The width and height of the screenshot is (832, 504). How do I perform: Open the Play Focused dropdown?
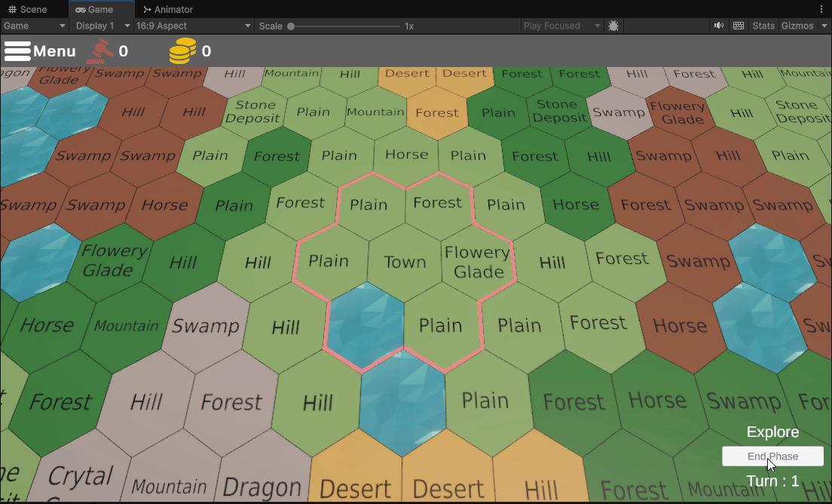(x=561, y=26)
